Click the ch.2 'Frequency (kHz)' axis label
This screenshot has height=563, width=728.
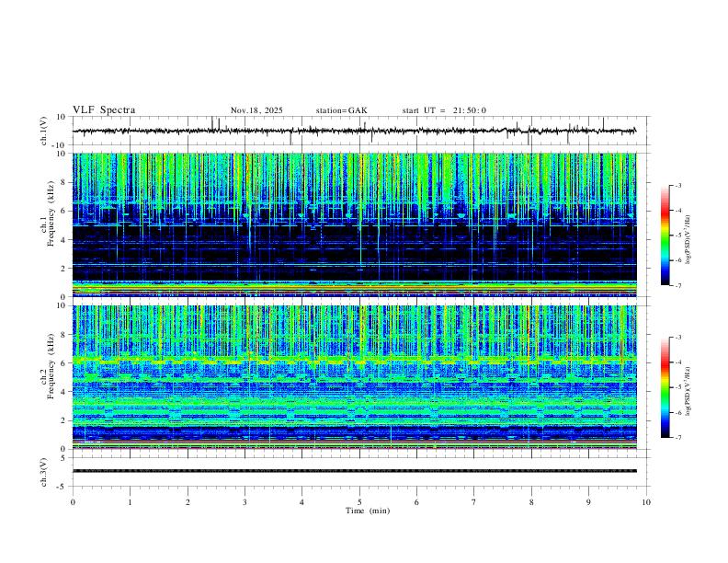click(51, 366)
